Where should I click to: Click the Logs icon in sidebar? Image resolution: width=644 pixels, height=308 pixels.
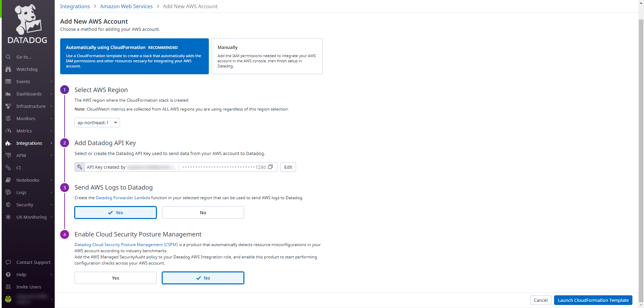click(8, 192)
